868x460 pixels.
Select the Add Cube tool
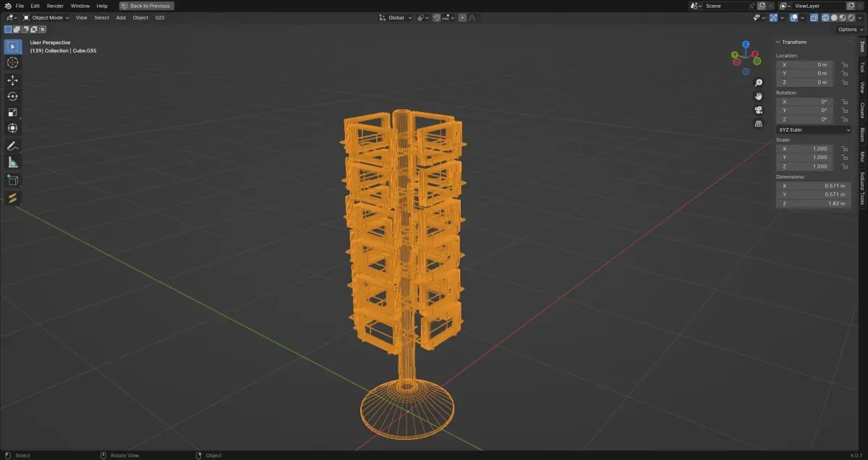12,180
